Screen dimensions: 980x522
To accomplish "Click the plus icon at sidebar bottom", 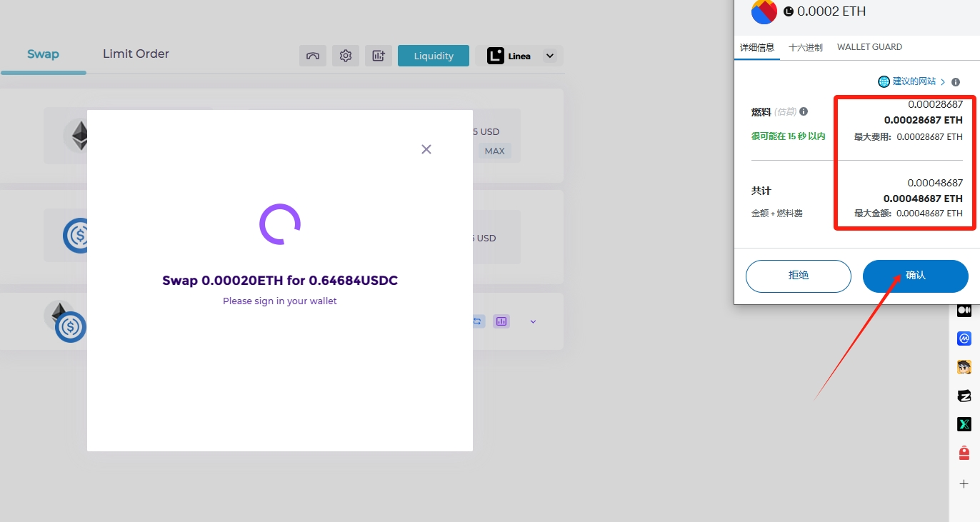I will pos(964,484).
